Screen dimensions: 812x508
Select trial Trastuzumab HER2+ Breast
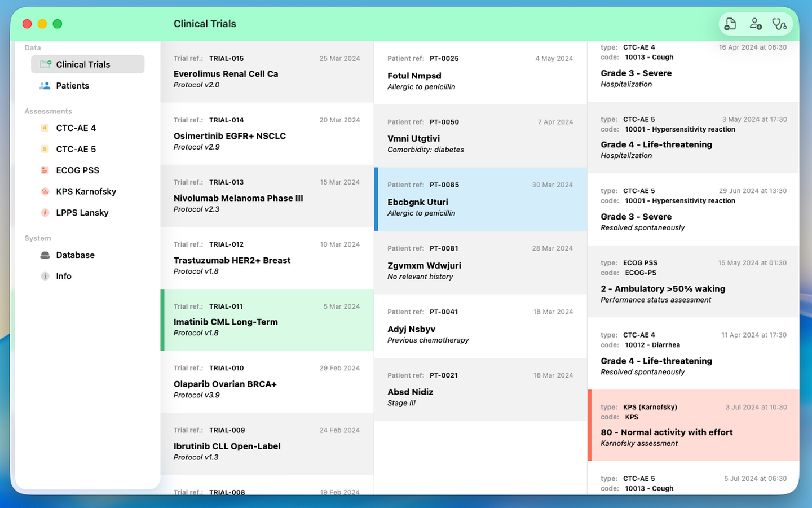pos(267,258)
